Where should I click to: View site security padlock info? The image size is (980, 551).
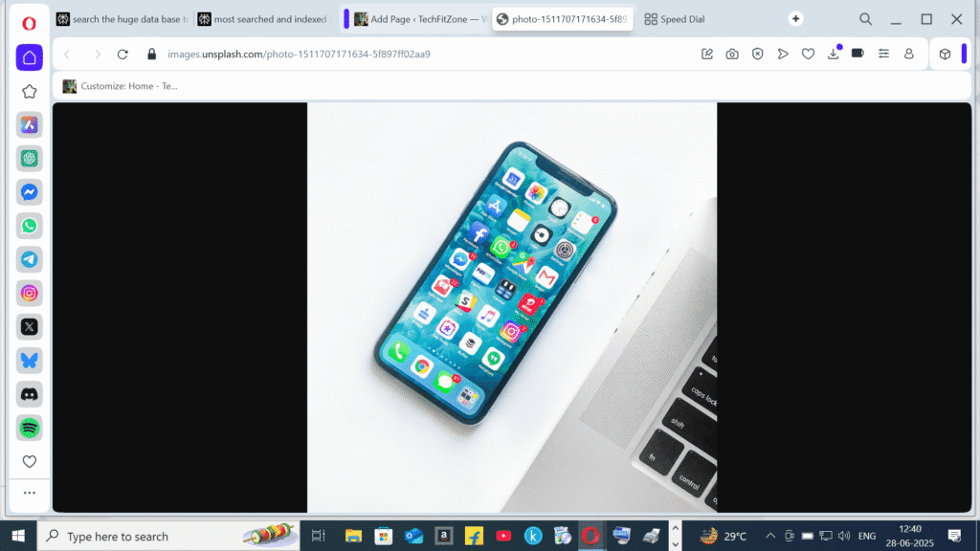click(152, 55)
